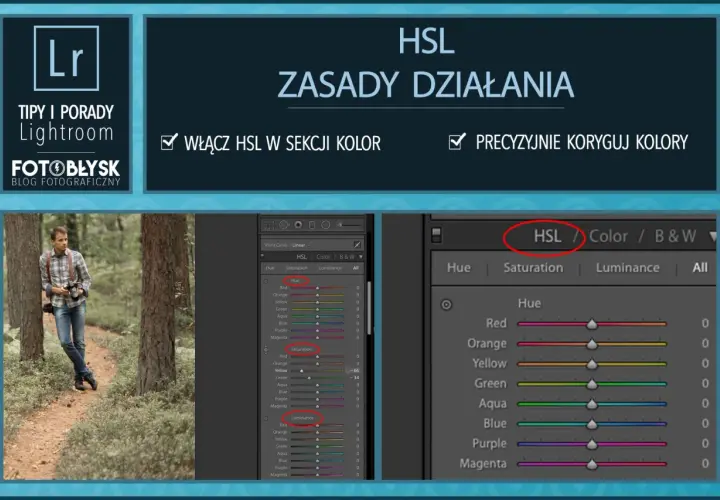
Task: Open the B & W tab in enlarged panel
Action: (x=675, y=236)
